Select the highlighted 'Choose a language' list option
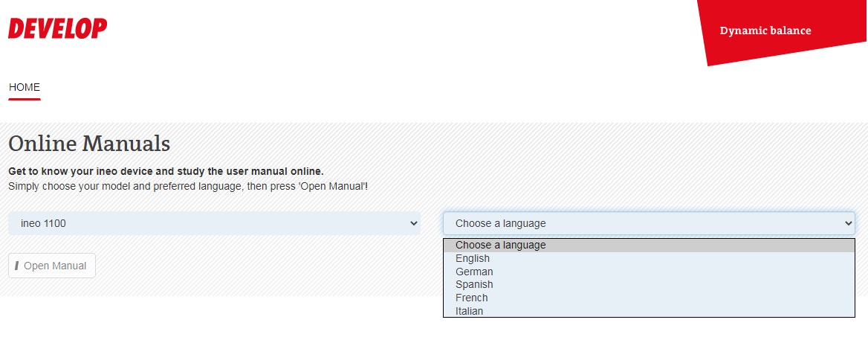 [x=500, y=245]
